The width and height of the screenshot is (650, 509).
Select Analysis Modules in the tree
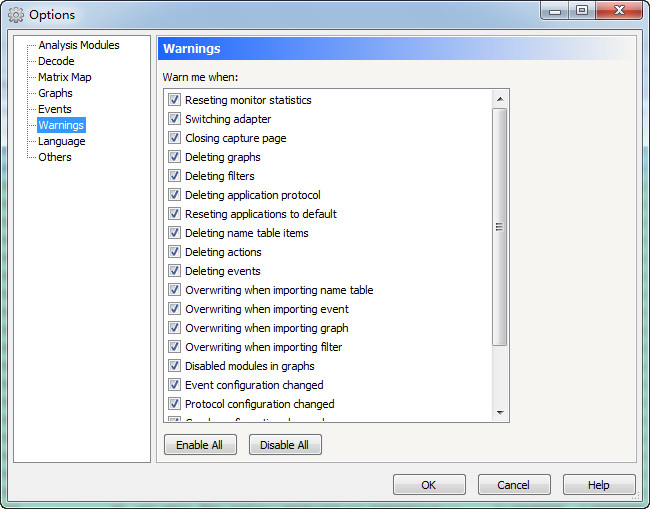pos(78,45)
